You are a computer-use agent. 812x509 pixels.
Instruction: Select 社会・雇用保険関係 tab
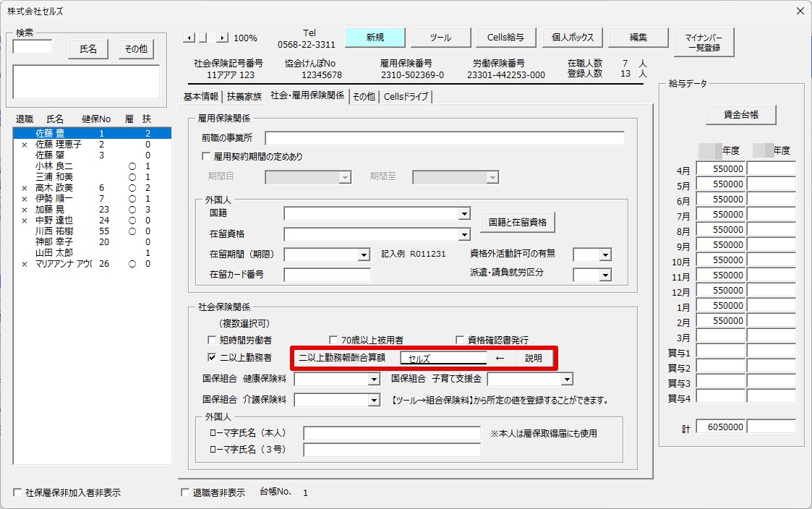click(307, 95)
